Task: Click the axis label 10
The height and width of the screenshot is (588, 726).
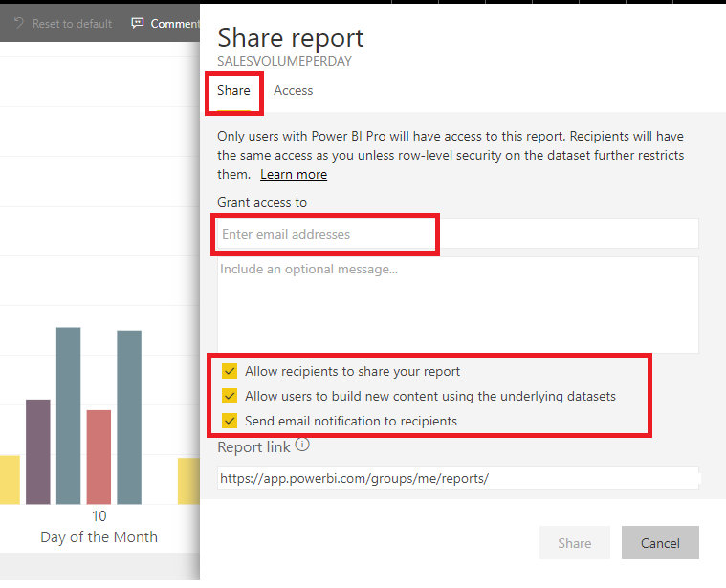Action: click(99, 516)
